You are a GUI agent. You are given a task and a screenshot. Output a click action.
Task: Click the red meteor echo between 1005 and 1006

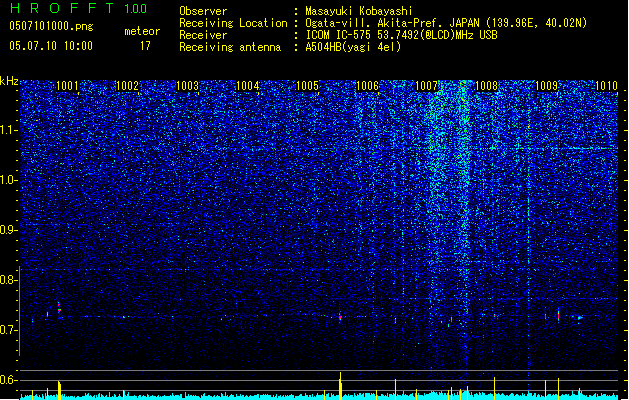coord(340,318)
